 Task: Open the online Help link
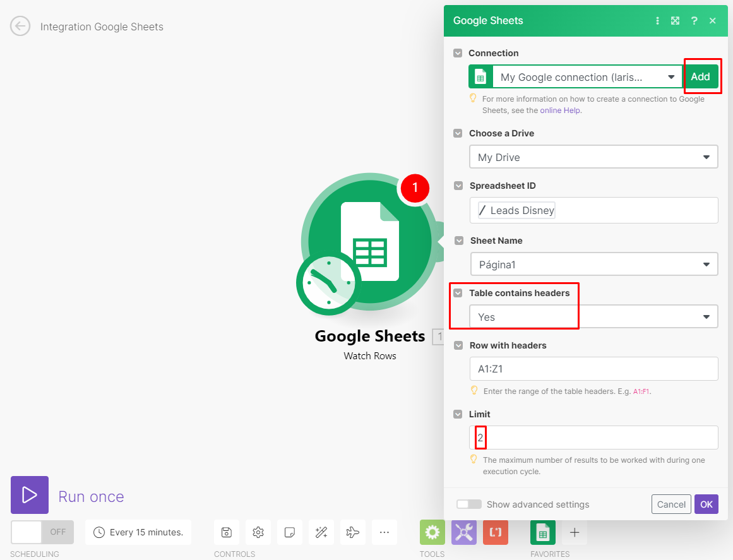click(x=560, y=110)
